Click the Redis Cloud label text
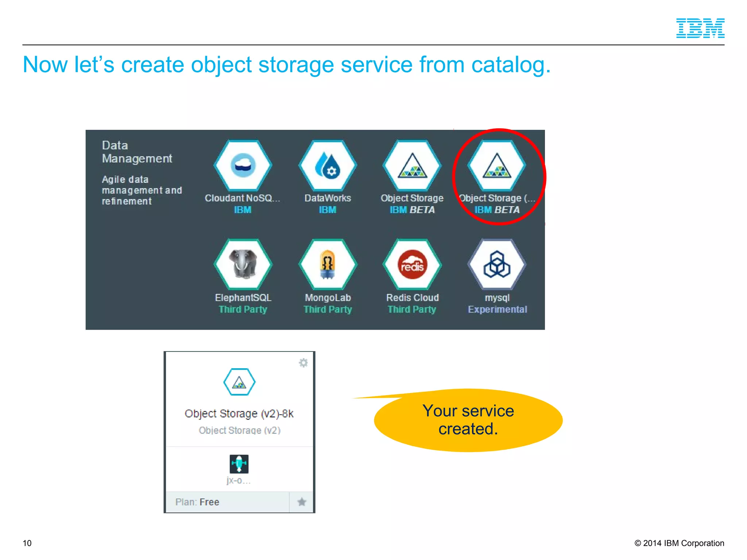 [413, 297]
